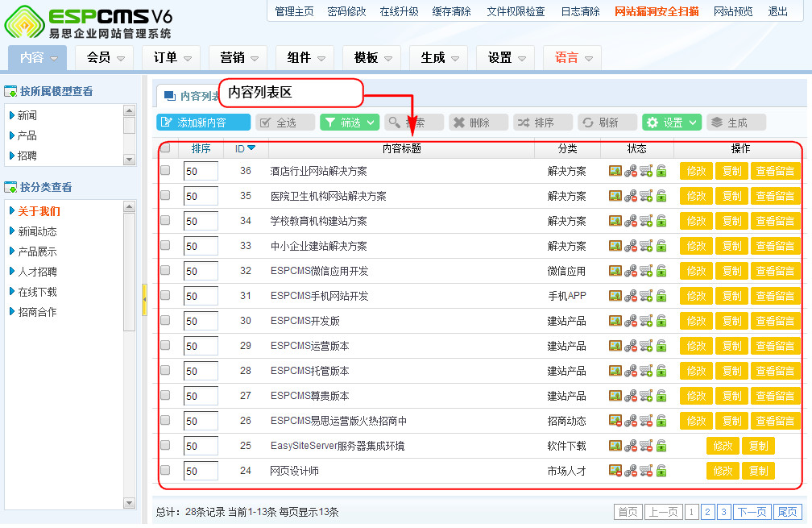
Task: Check the box for EasySiteServer服务器集成环境
Action: pos(165,445)
